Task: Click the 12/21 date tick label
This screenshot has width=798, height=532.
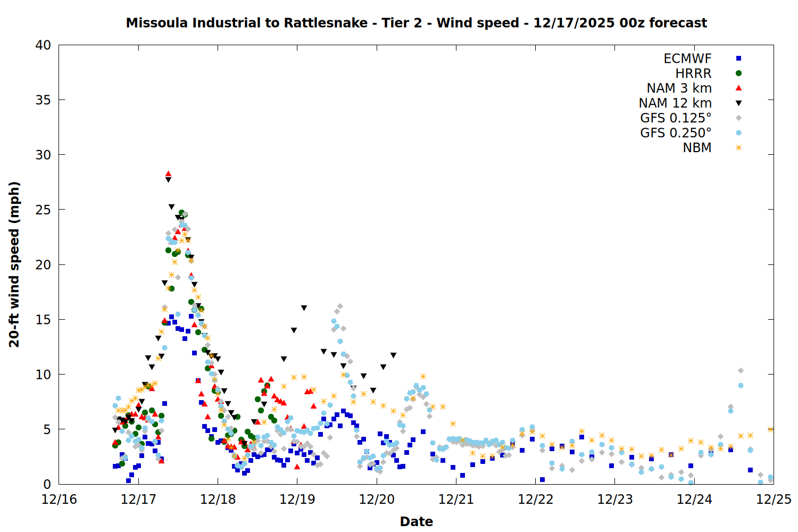Action: click(456, 500)
